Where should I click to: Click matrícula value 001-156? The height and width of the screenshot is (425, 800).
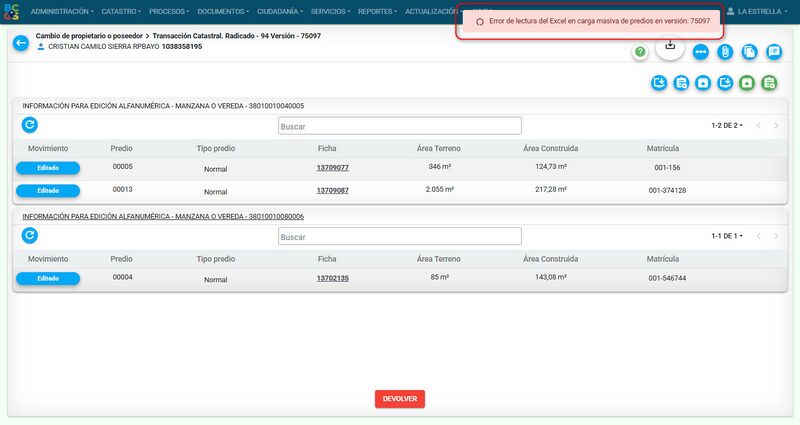(x=667, y=167)
